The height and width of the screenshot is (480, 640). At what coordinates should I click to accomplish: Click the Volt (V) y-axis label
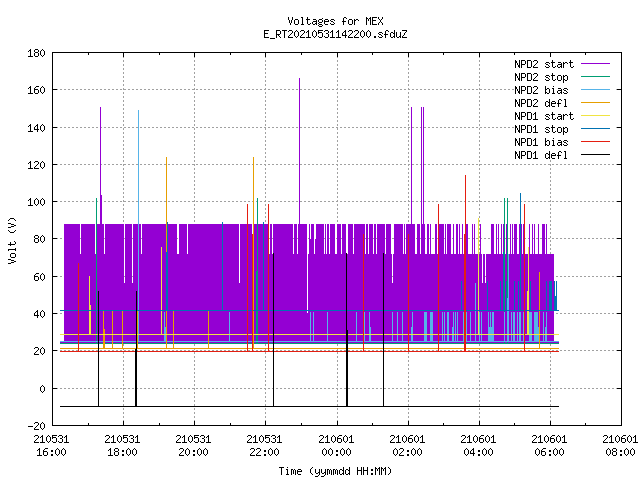point(13,241)
